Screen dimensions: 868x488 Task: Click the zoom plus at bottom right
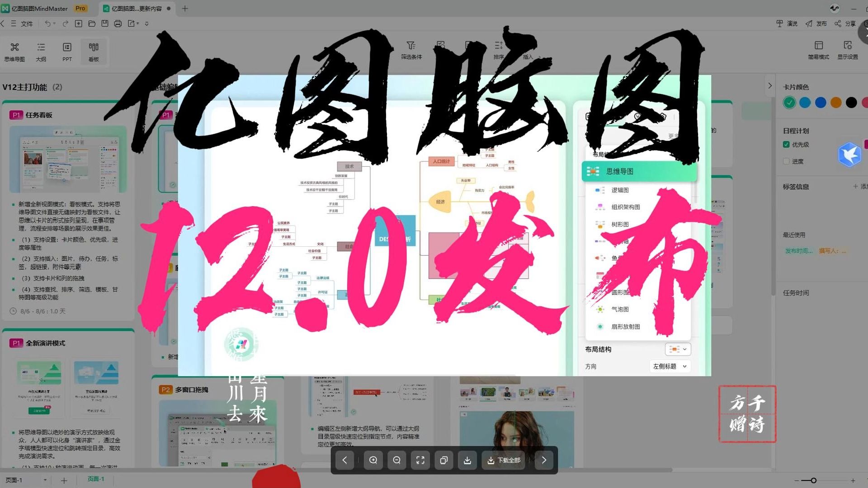pyautogui.click(x=853, y=480)
